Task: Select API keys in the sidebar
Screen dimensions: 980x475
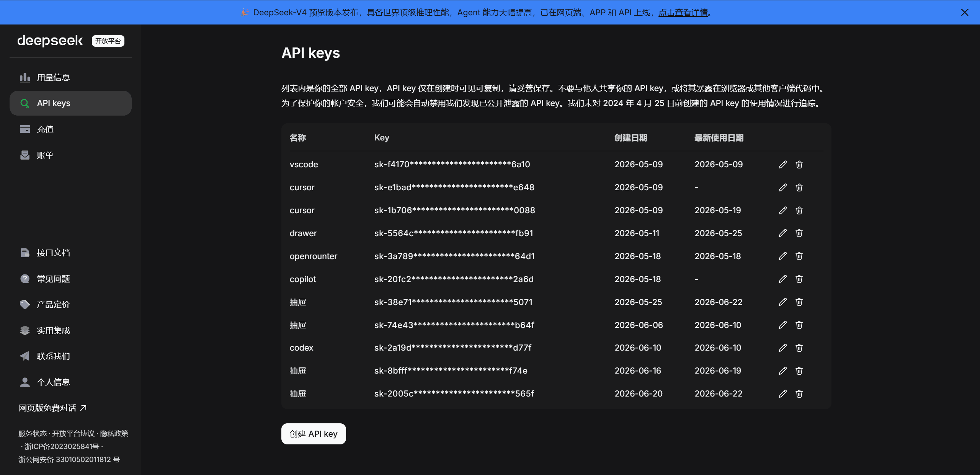Action: click(x=70, y=103)
